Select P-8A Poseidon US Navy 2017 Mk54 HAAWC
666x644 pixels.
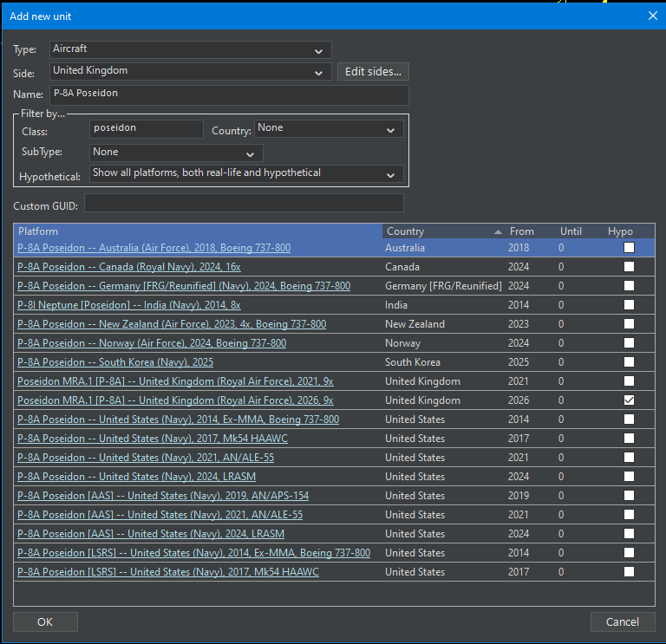tap(153, 439)
